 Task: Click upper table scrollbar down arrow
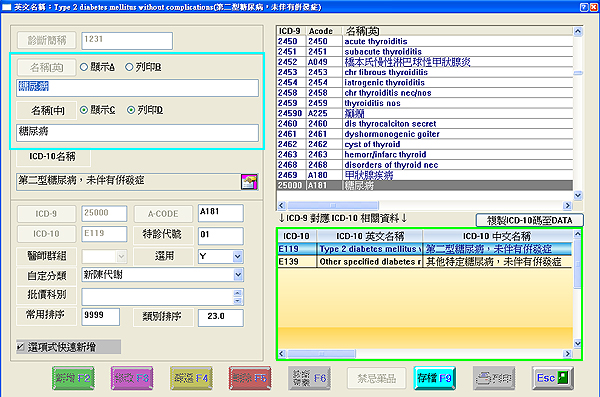[578, 195]
